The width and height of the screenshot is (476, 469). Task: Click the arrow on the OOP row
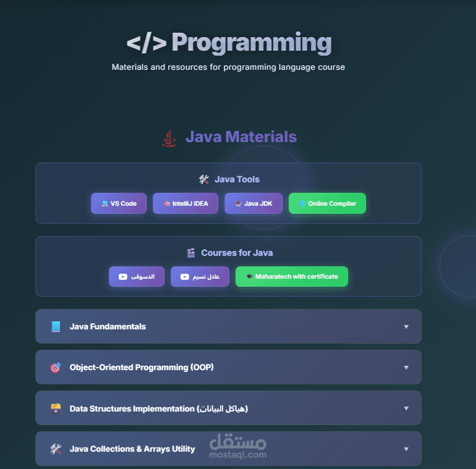406,368
